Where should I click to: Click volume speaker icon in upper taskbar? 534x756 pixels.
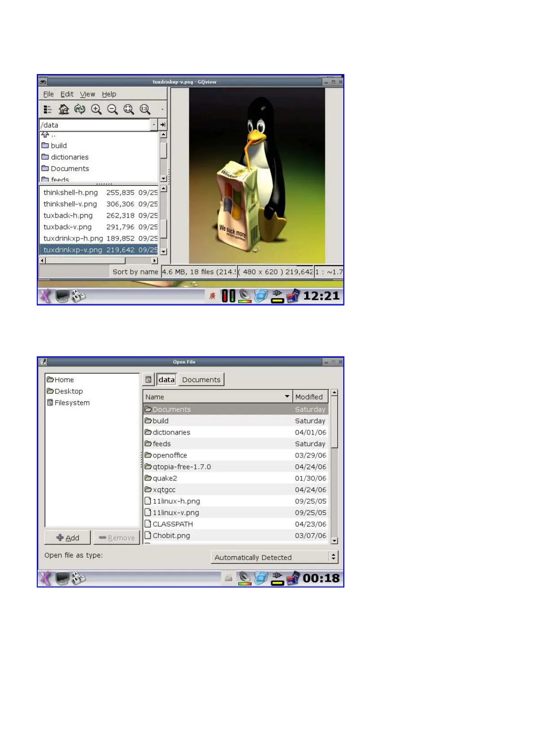coord(245,296)
